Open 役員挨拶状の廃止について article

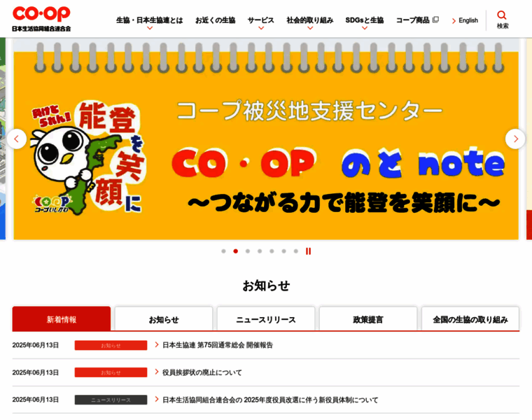pyautogui.click(x=202, y=372)
